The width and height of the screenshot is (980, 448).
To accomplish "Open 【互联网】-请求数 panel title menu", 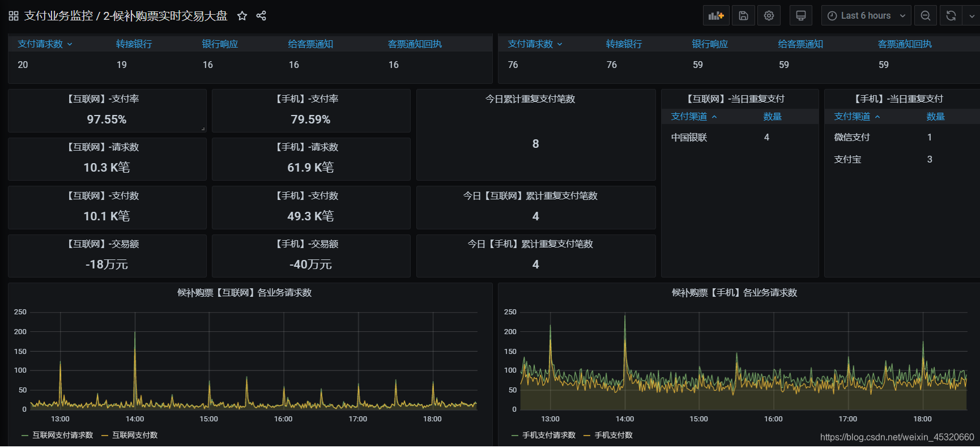I will 103,147.
